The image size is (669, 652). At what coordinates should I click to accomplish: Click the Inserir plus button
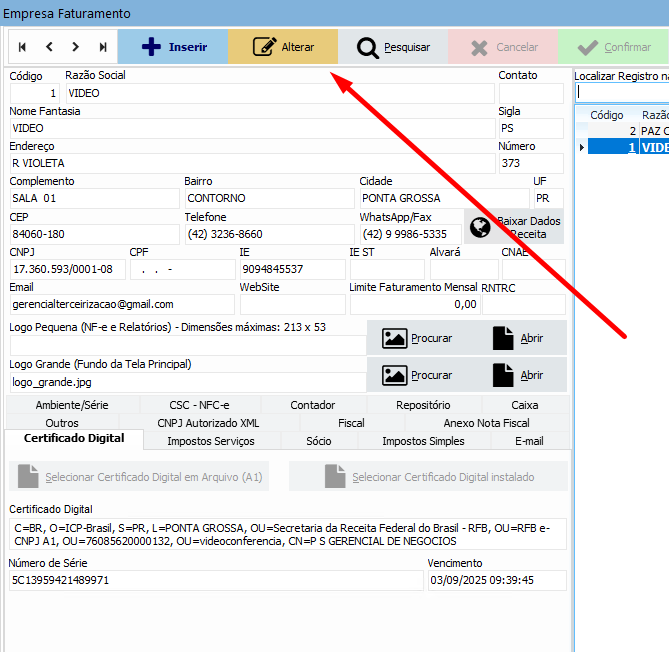click(x=173, y=47)
